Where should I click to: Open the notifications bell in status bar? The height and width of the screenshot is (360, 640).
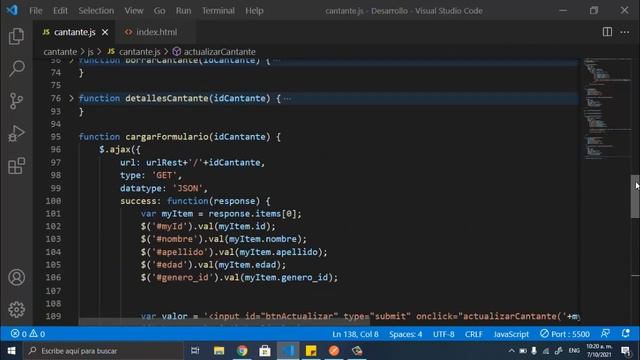626,334
